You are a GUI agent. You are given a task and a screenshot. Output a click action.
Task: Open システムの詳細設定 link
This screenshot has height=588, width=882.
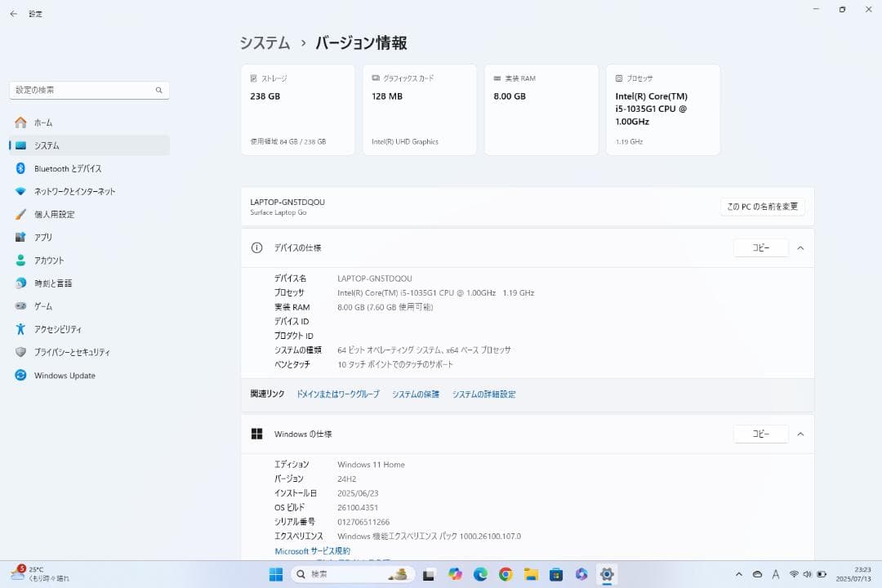486,394
